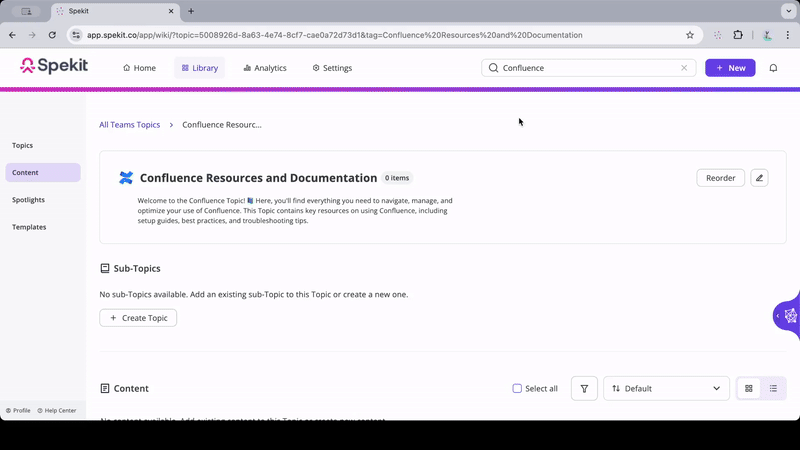The image size is (800, 450).
Task: Switch to the Library section
Action: pos(199,68)
